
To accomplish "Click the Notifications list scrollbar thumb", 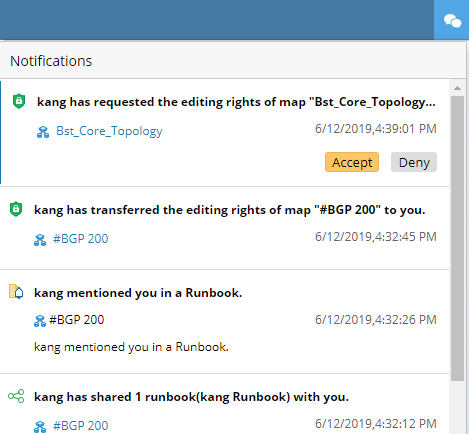I will [457, 238].
